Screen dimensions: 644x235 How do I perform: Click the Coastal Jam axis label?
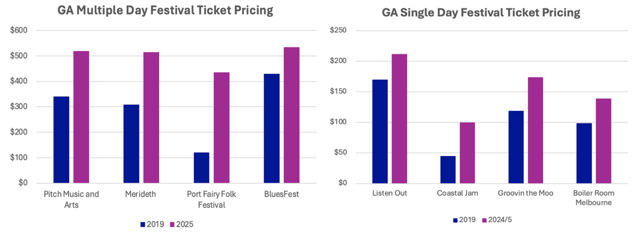coord(457,193)
